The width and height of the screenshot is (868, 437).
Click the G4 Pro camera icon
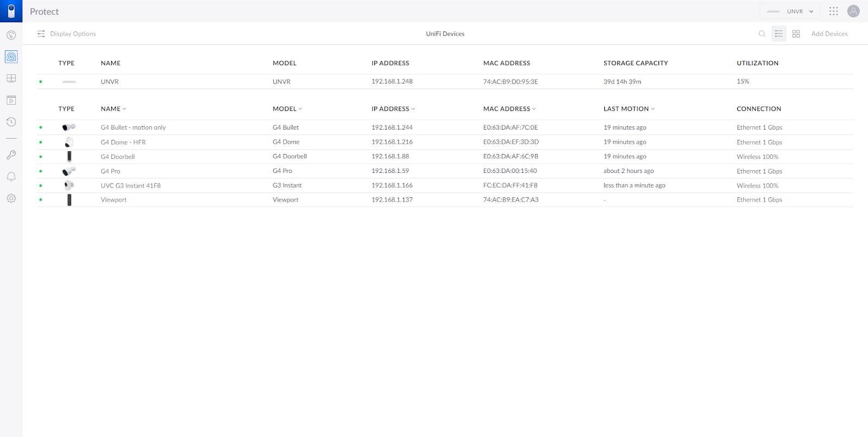tap(69, 171)
